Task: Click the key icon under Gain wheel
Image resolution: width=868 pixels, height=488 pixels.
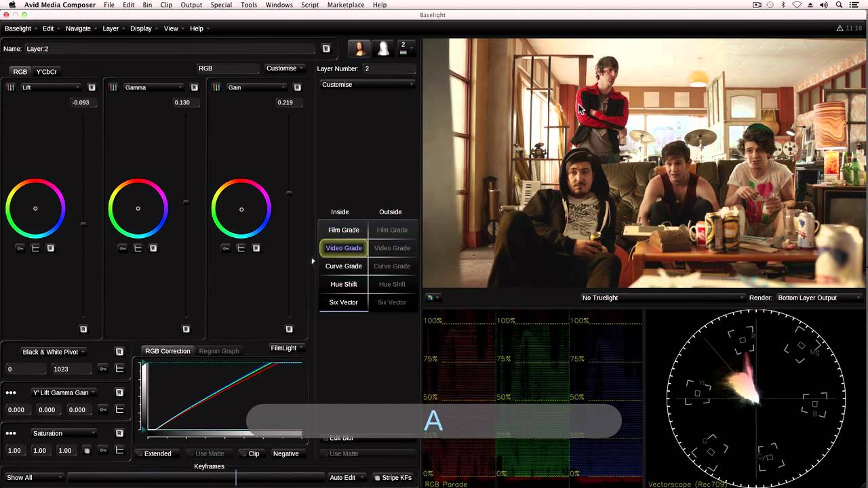Action: point(226,249)
